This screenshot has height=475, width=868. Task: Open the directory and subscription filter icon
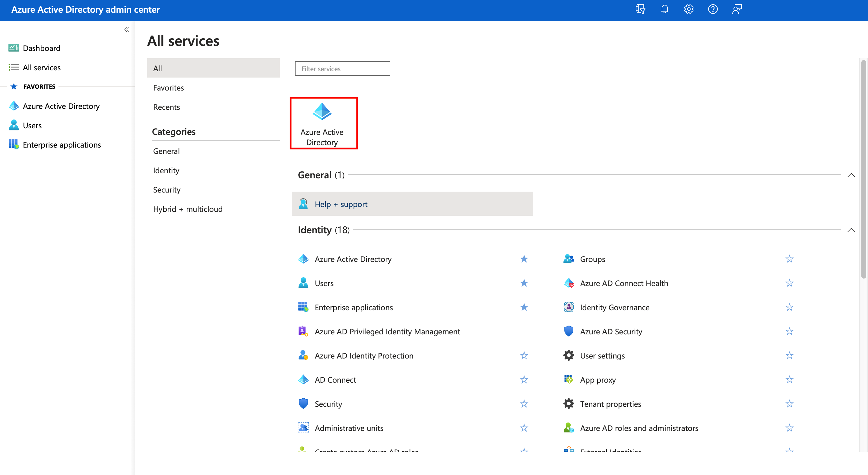point(640,9)
